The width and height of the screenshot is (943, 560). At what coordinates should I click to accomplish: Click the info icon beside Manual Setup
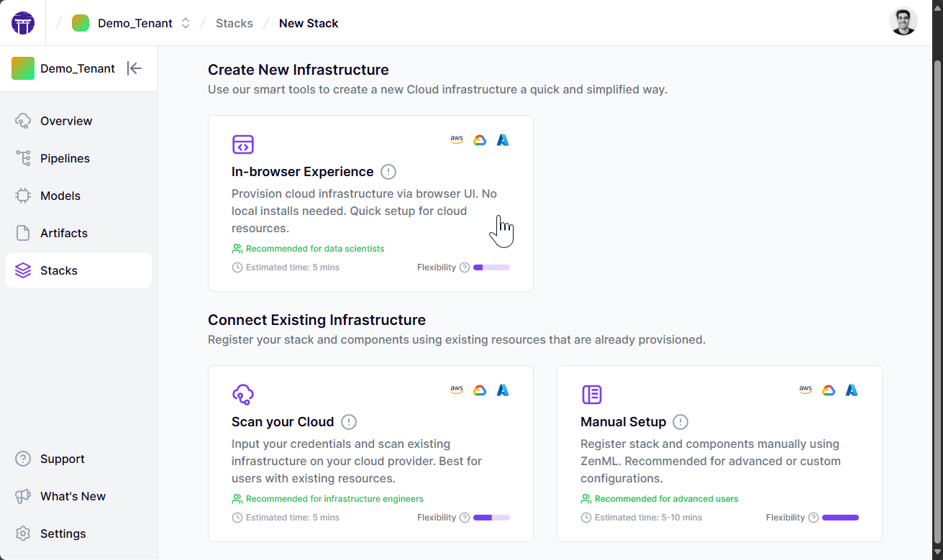click(680, 422)
